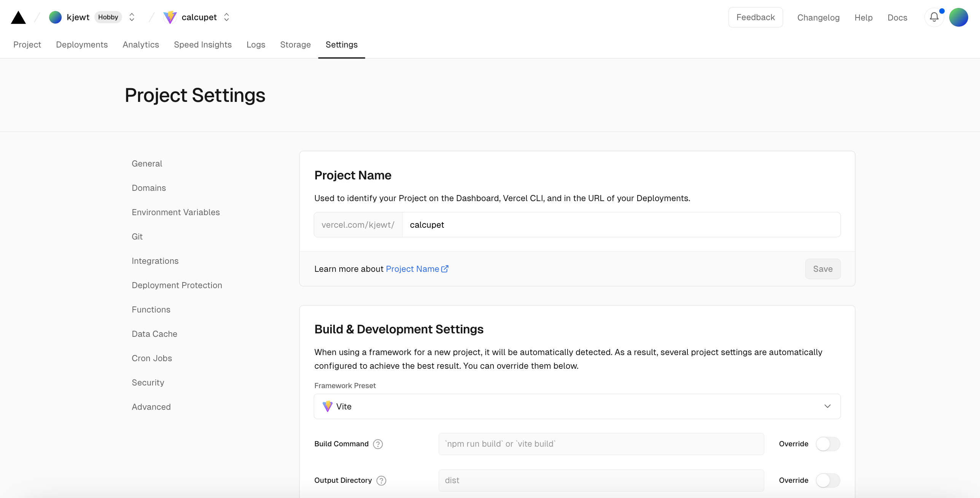The height and width of the screenshot is (498, 980).
Task: Open the Cron Jobs settings section
Action: 152,358
